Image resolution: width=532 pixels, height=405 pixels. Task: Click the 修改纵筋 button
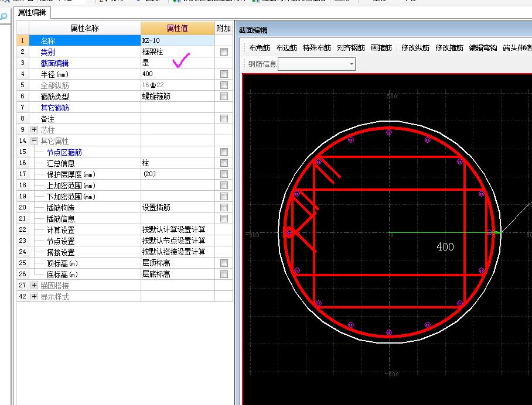(x=415, y=48)
